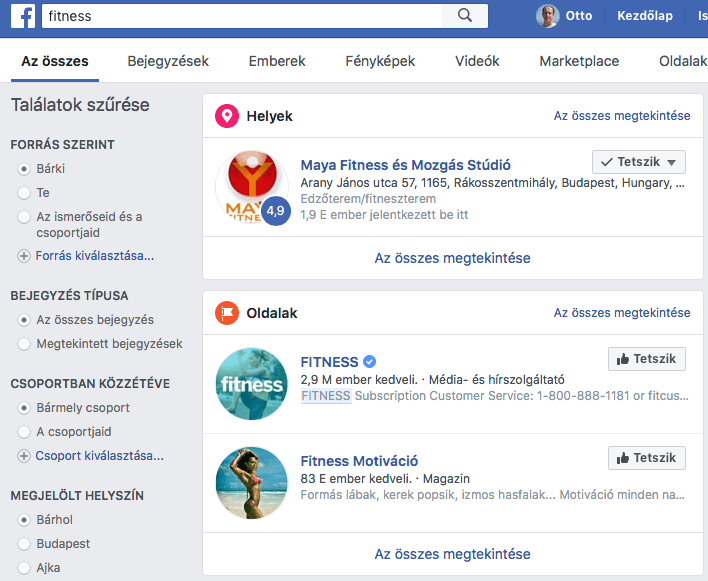Viewport: 708px width, 581px height.
Task: Open the Maya Fitness page thumbnail
Action: coord(252,186)
